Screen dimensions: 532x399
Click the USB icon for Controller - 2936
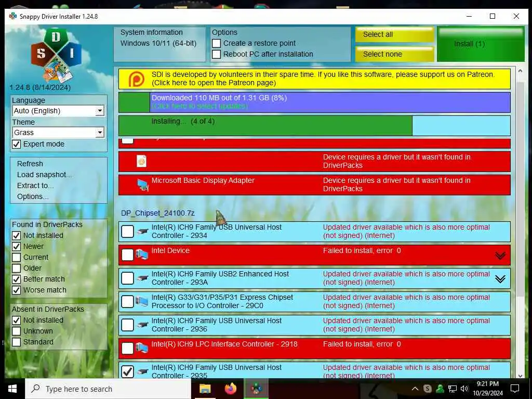[142, 325]
